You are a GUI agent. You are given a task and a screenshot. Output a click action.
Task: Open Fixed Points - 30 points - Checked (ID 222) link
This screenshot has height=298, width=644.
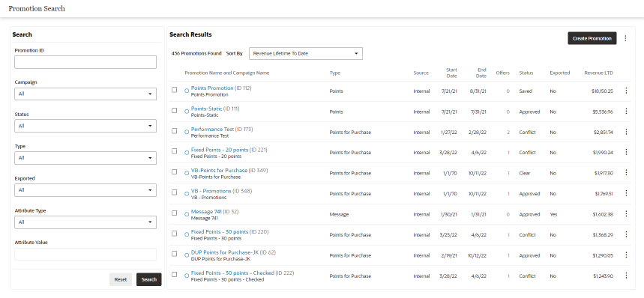[242, 273]
